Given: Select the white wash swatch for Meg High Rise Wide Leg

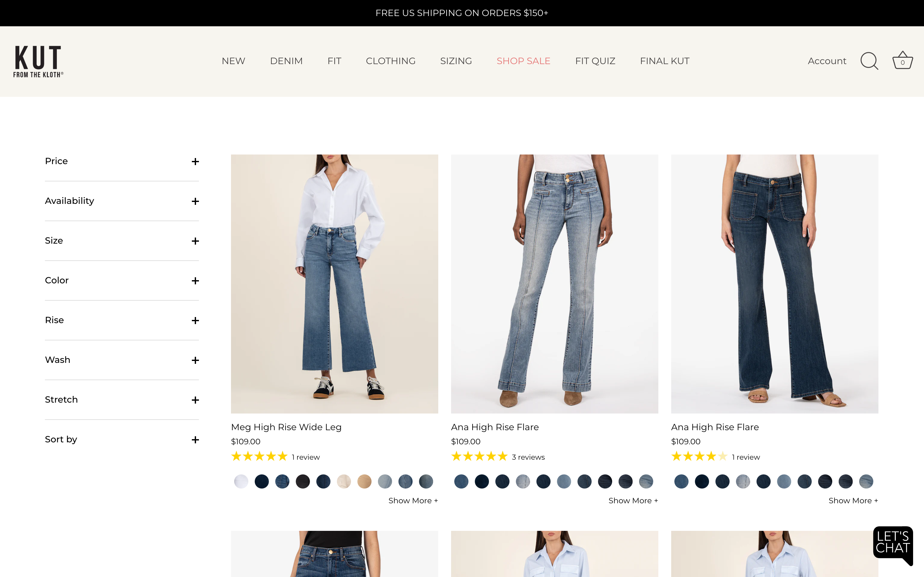Looking at the screenshot, I should click(x=241, y=481).
